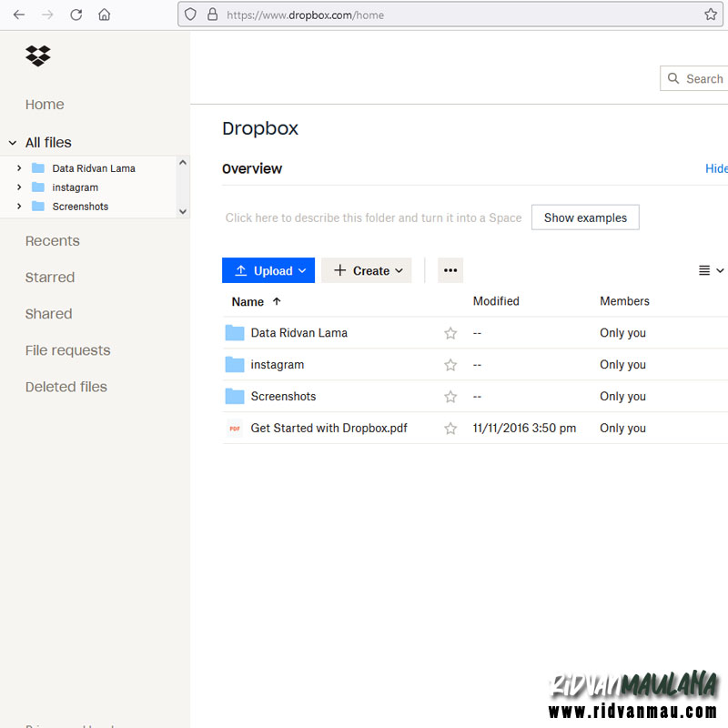This screenshot has width=728, height=728.
Task: Go to Home in the sidebar
Action: click(45, 105)
